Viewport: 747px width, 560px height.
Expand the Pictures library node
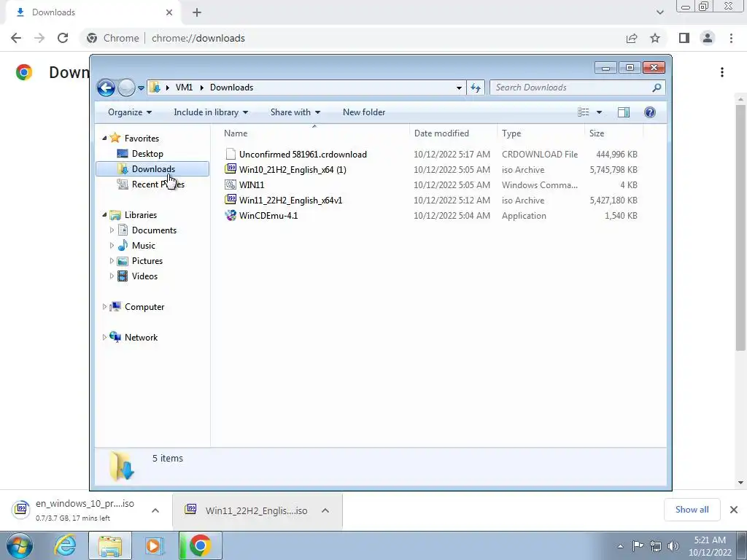112,261
